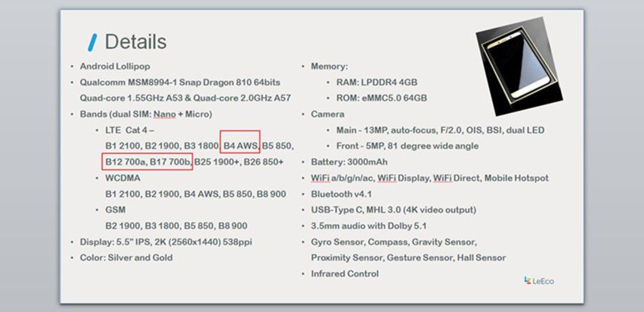Click 3.5mm audio with Dolby 5.1
The image size is (644, 312).
[x=369, y=226]
